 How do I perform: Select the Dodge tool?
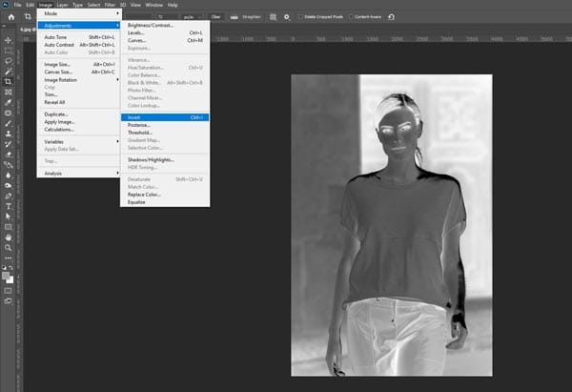8,185
